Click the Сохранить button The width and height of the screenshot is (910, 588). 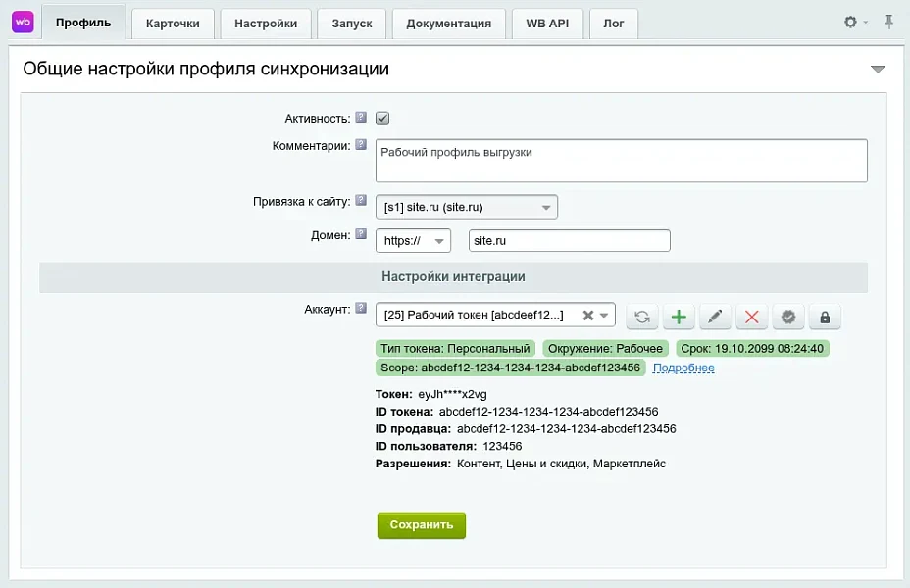[422, 525]
